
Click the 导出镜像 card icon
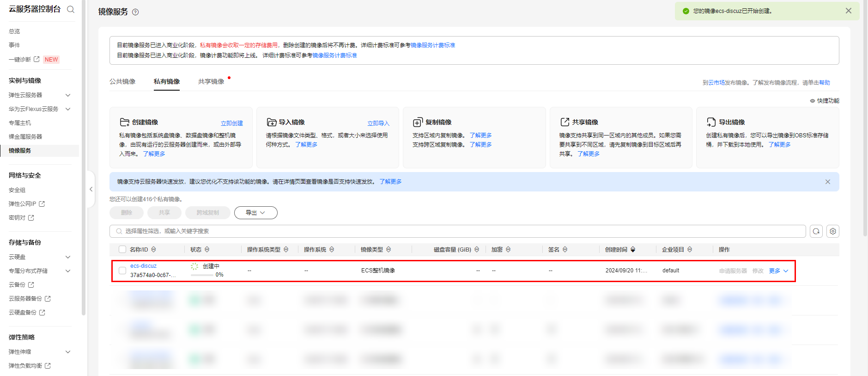[711, 122]
